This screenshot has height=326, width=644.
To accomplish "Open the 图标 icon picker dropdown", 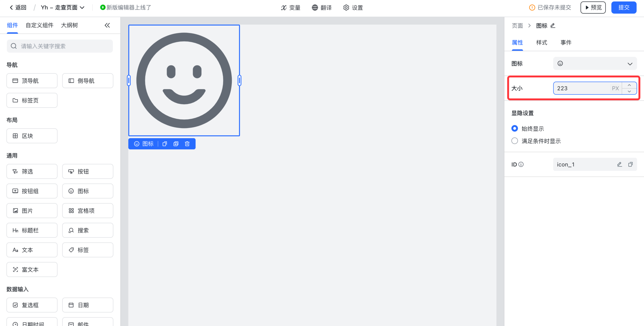I will click(595, 64).
